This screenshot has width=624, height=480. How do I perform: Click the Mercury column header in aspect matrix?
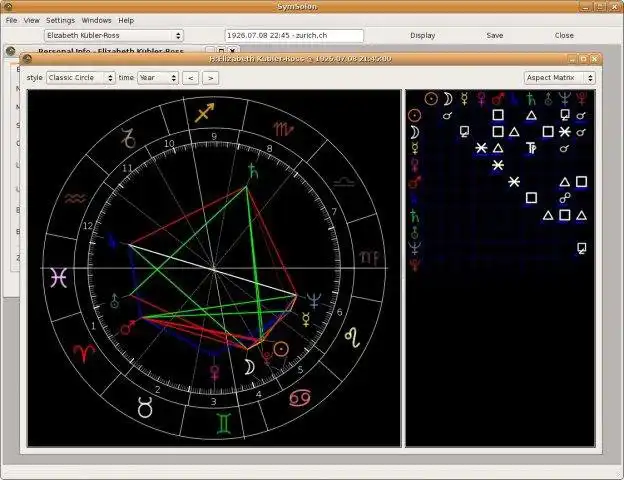click(x=464, y=99)
